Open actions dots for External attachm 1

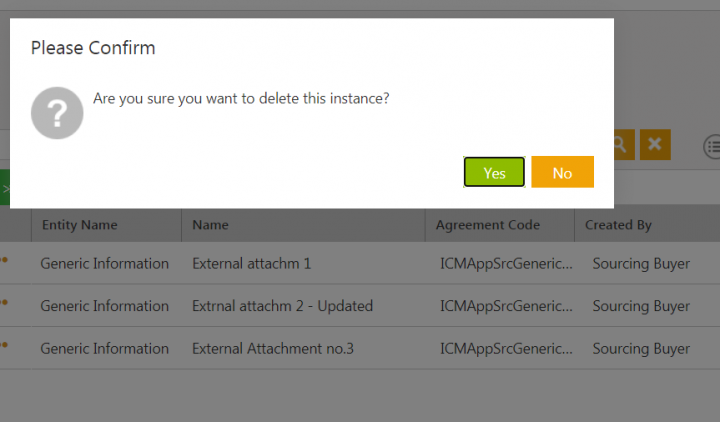(4, 263)
